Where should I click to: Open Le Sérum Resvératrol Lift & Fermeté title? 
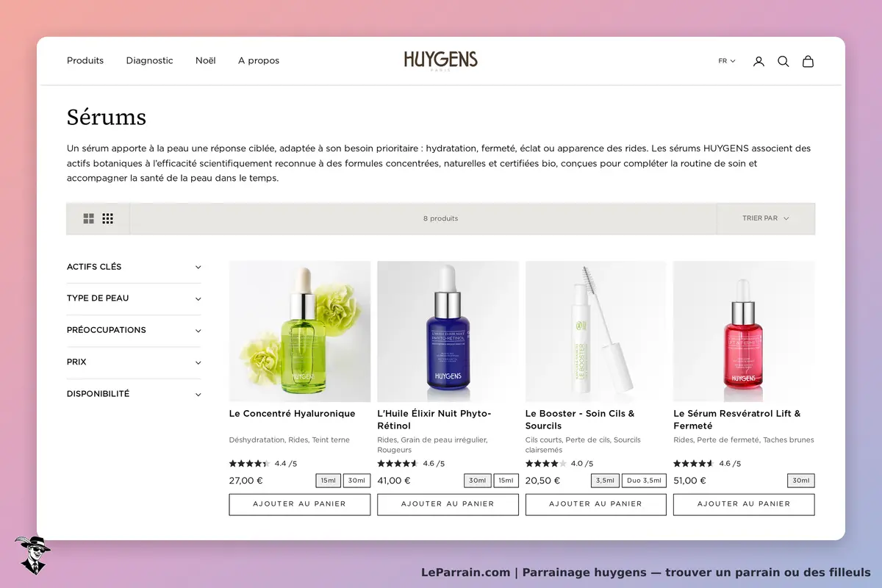click(737, 420)
